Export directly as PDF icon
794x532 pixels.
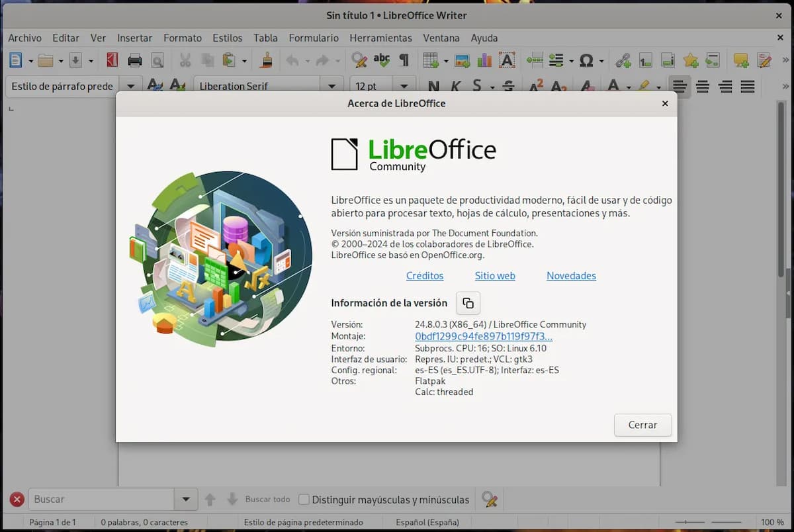[x=112, y=61]
